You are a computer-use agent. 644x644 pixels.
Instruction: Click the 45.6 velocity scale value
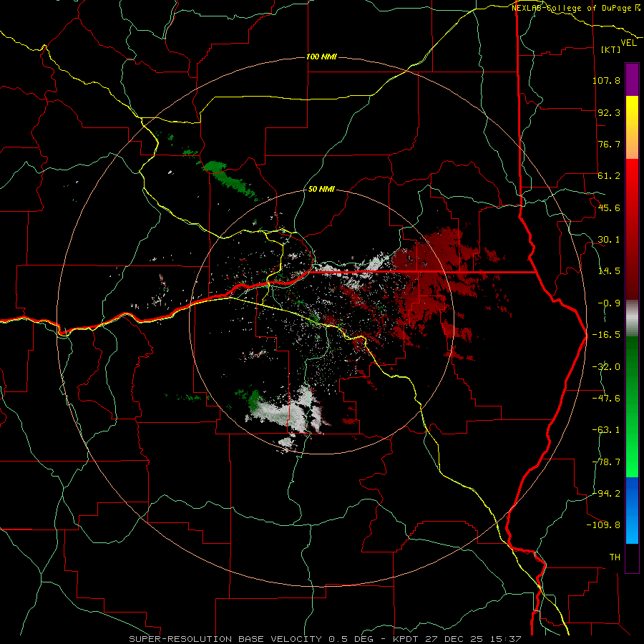(609, 208)
